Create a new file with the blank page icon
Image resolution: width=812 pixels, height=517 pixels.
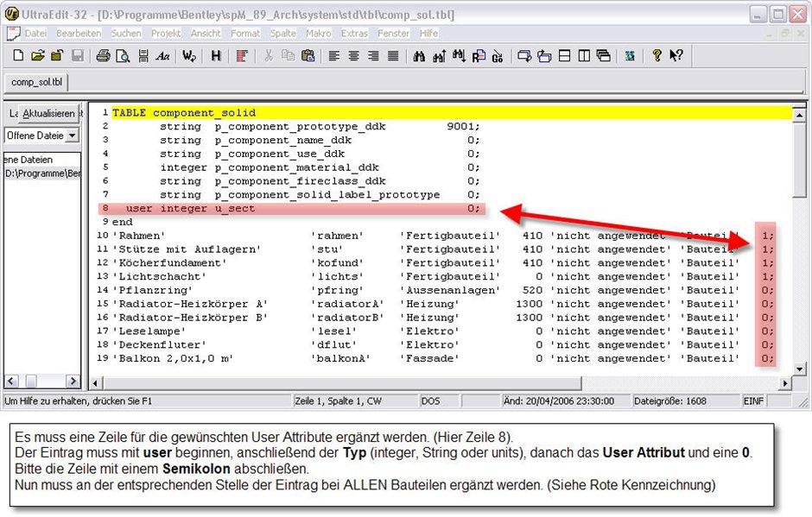(18, 55)
